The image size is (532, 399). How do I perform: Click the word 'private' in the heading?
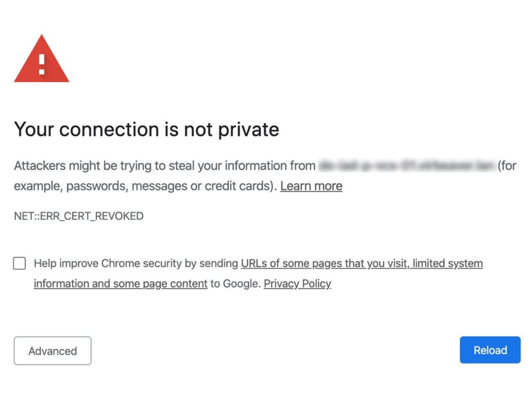(x=248, y=130)
